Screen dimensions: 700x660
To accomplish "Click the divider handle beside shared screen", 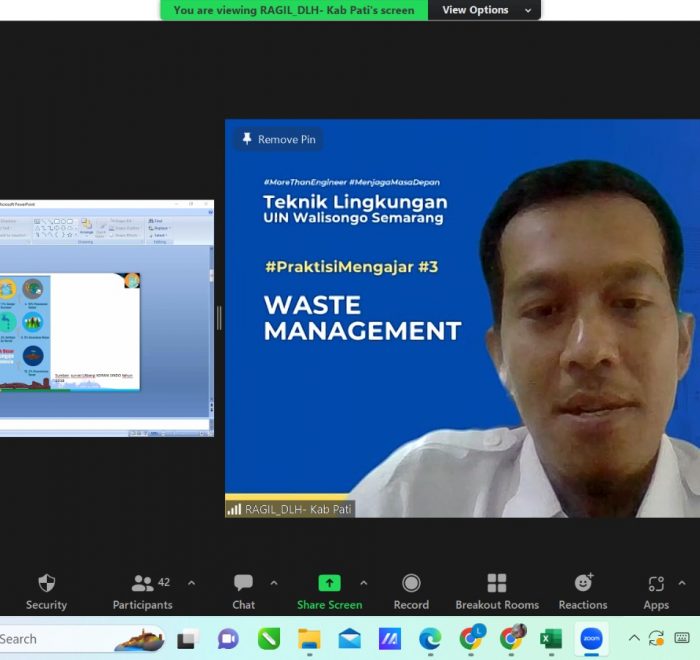I will pos(219,318).
